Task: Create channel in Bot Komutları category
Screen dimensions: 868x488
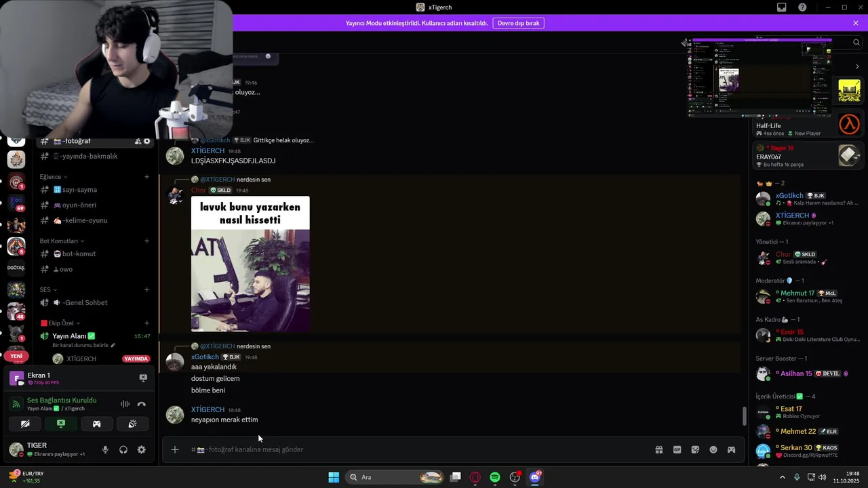Action: tap(146, 241)
